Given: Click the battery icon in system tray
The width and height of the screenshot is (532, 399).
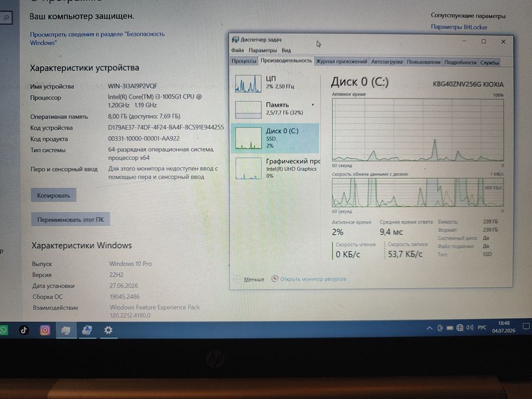Looking at the screenshot, I should click(449, 328).
